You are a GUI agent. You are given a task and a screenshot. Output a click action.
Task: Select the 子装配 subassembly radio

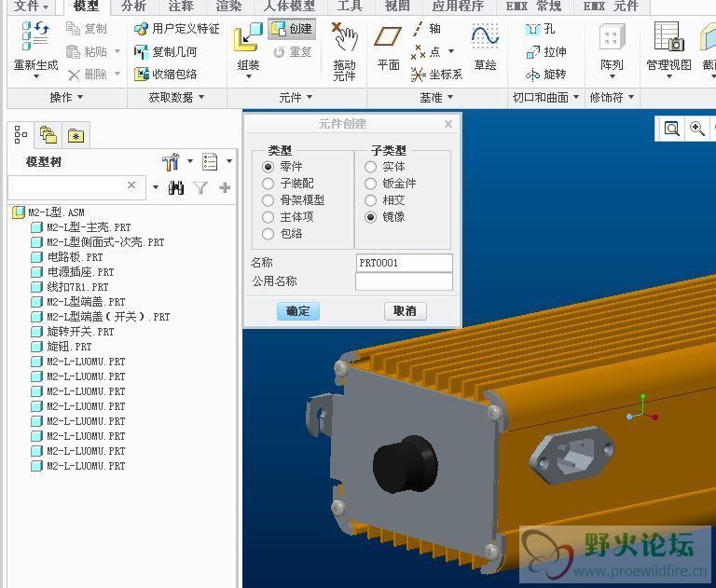point(268,184)
